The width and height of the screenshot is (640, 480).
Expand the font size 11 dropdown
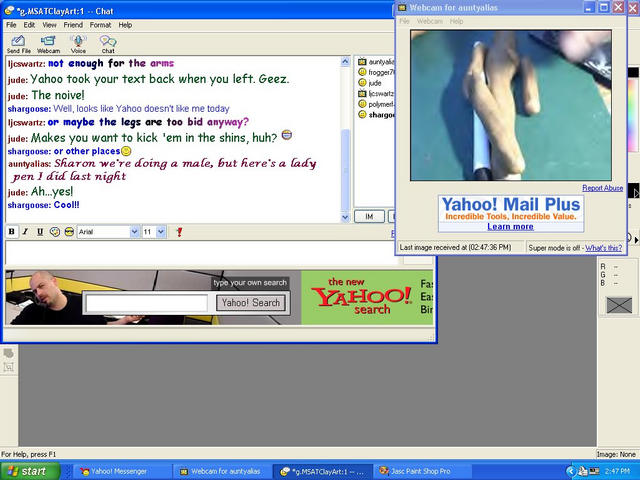[161, 232]
